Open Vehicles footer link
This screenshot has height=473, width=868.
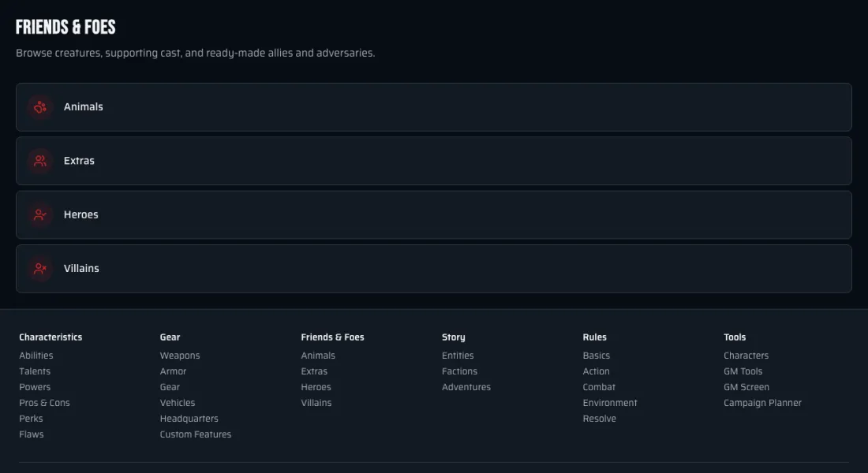coord(177,403)
